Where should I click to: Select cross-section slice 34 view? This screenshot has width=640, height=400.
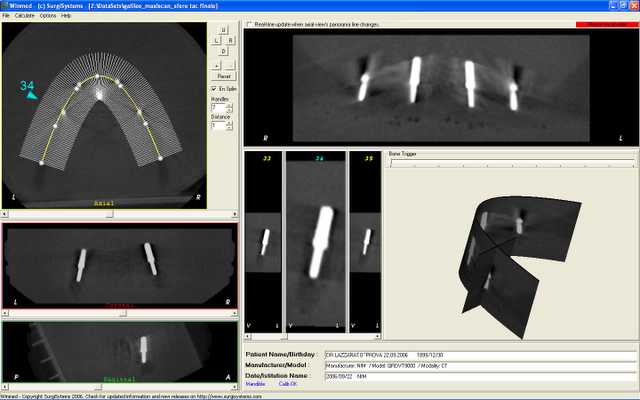[316, 242]
